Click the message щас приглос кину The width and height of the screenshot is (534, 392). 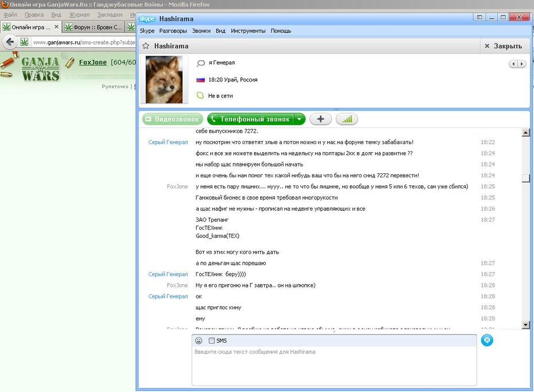tap(218, 308)
